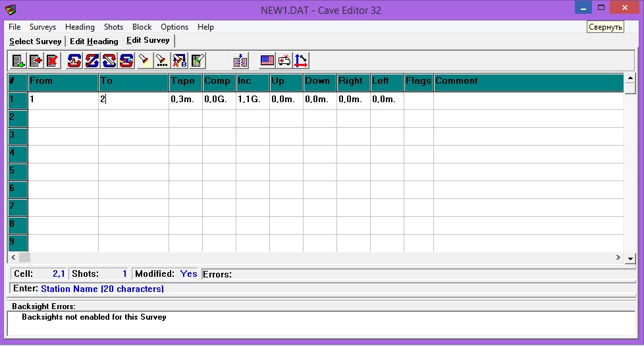644x346 pixels.
Task: Switch to the Edit Heading tab
Action: [x=94, y=41]
